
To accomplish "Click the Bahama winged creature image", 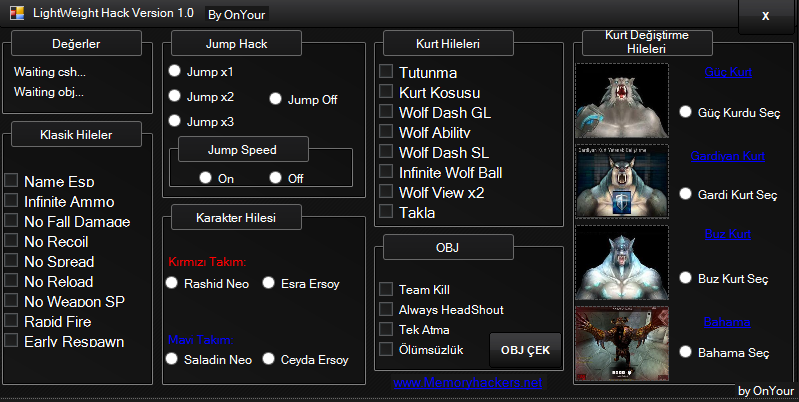I will pyautogui.click(x=622, y=343).
